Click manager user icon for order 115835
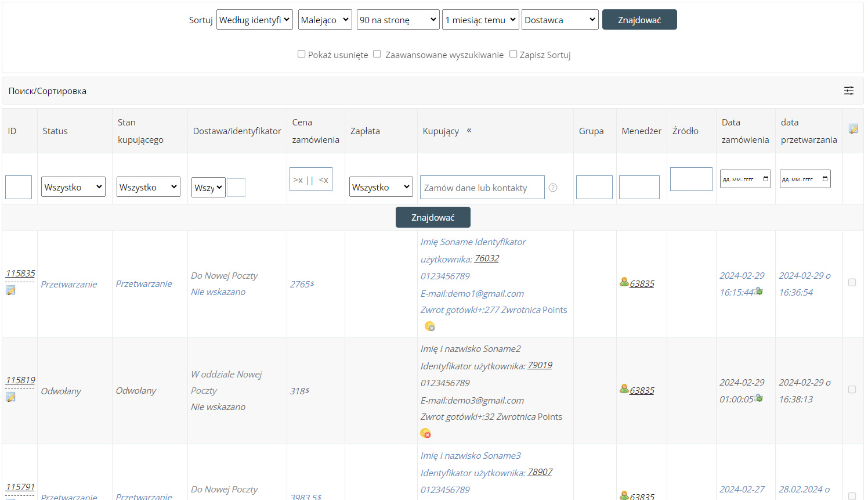Image resolution: width=868 pixels, height=500 pixels. (624, 282)
